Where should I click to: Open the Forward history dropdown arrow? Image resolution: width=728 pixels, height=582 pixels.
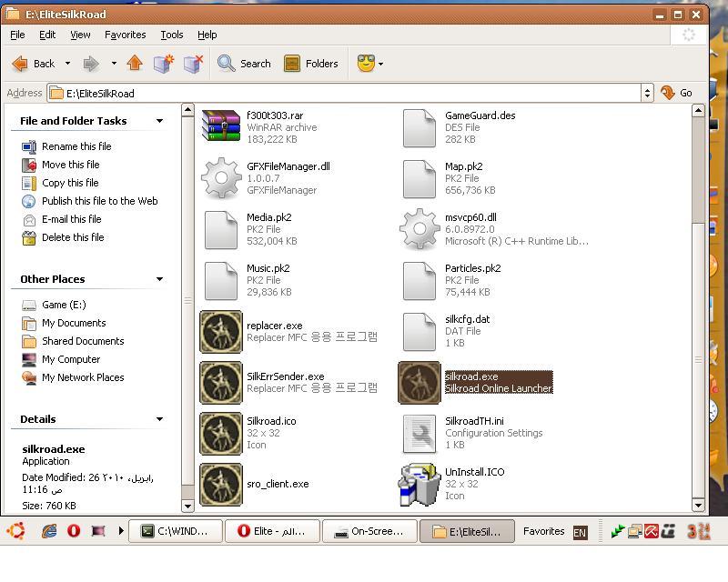click(114, 63)
